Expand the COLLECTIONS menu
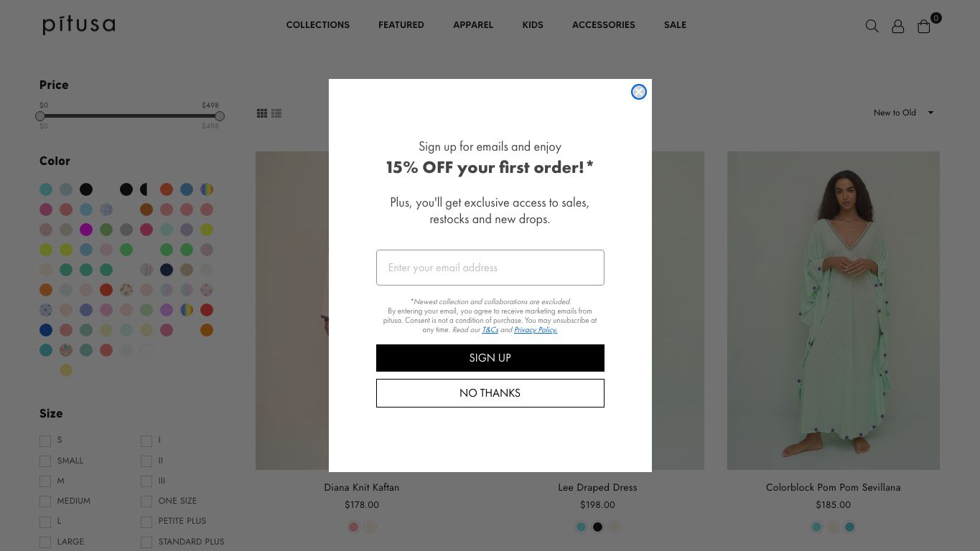This screenshot has width=980, height=551. coord(318,24)
